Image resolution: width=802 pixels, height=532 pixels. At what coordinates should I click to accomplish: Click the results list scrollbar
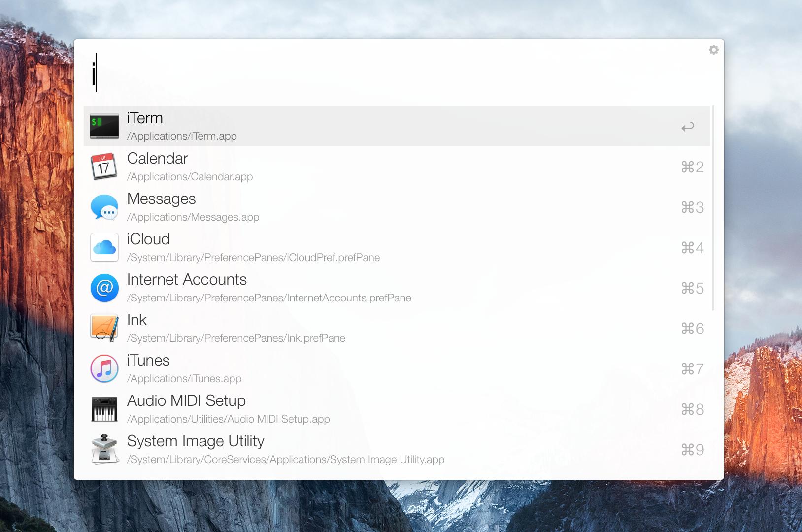pos(713,208)
